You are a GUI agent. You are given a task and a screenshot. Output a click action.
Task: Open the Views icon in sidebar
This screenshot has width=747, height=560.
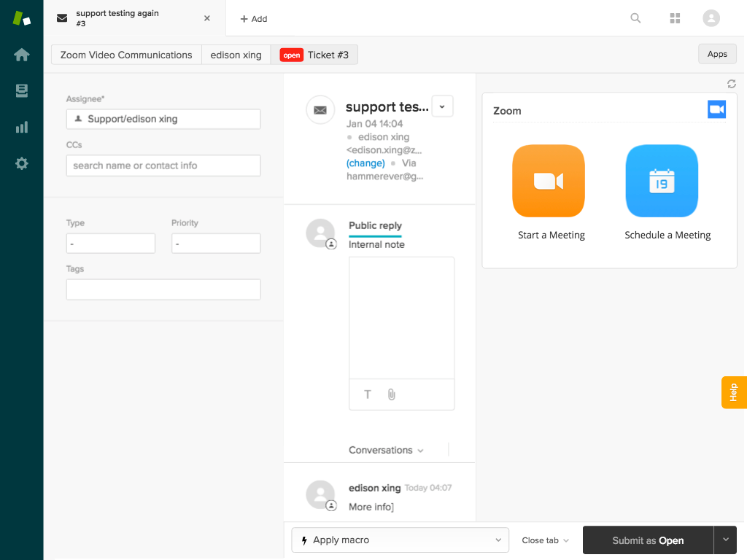(22, 91)
